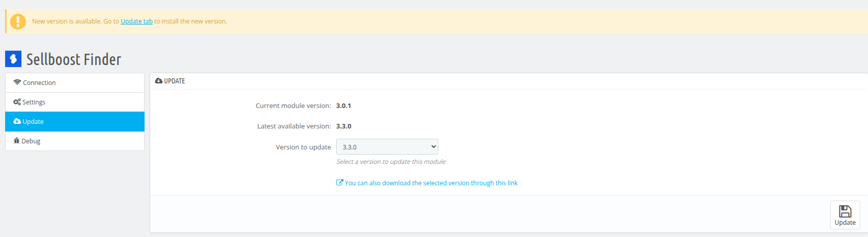Download the selected version through this link
Screen dimensions: 868x237
[x=431, y=183]
